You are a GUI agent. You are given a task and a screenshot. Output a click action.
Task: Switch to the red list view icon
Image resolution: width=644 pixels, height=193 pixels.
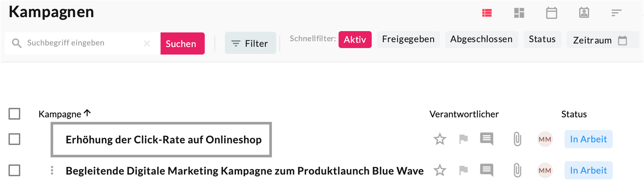(x=487, y=13)
